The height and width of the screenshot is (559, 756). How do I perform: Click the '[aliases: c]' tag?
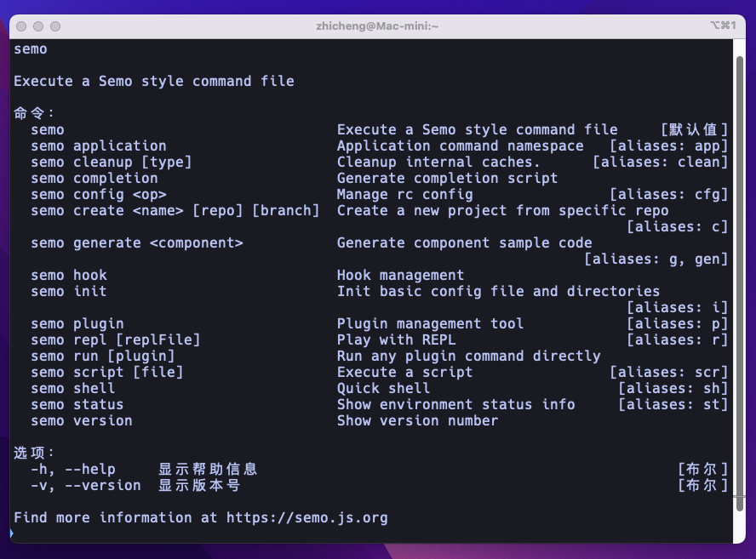click(x=678, y=226)
